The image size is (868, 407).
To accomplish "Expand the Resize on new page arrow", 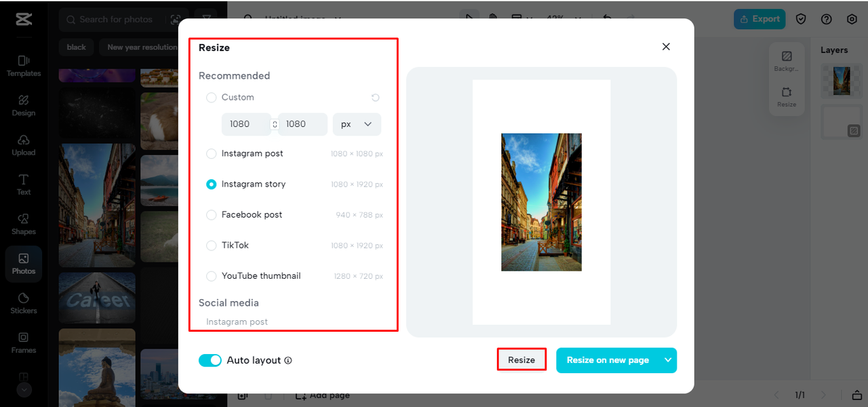I will tap(668, 360).
